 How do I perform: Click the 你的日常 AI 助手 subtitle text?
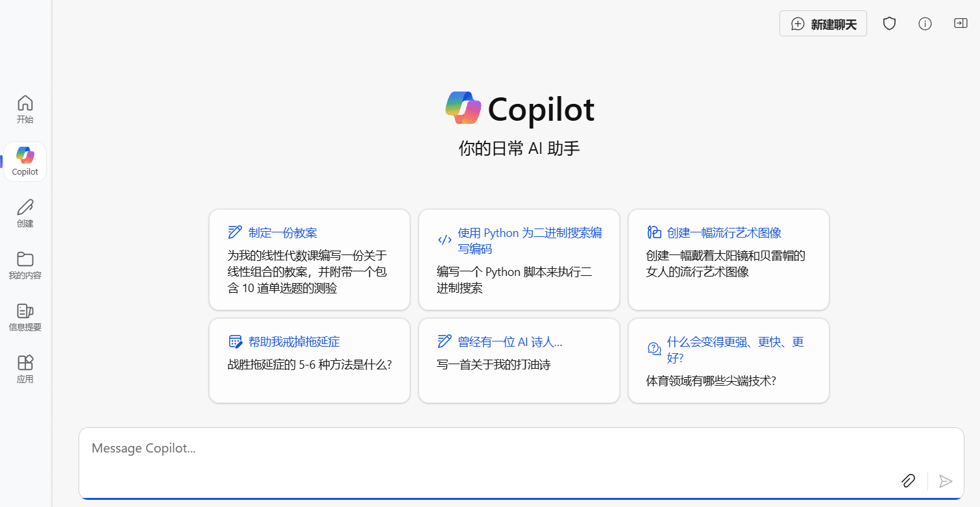pyautogui.click(x=519, y=149)
